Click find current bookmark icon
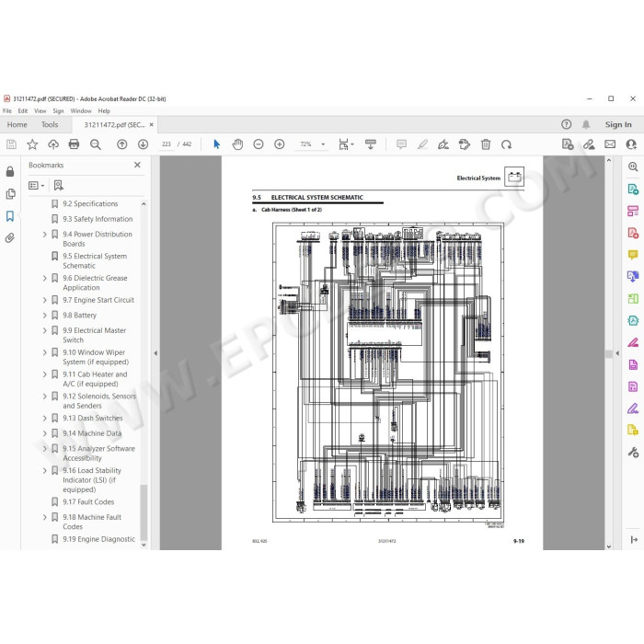 58,186
